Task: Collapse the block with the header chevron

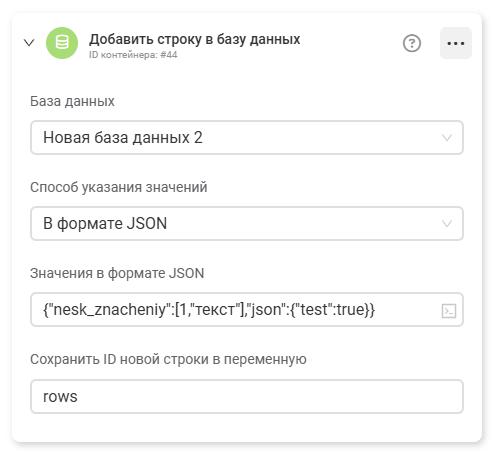Action: click(x=29, y=43)
